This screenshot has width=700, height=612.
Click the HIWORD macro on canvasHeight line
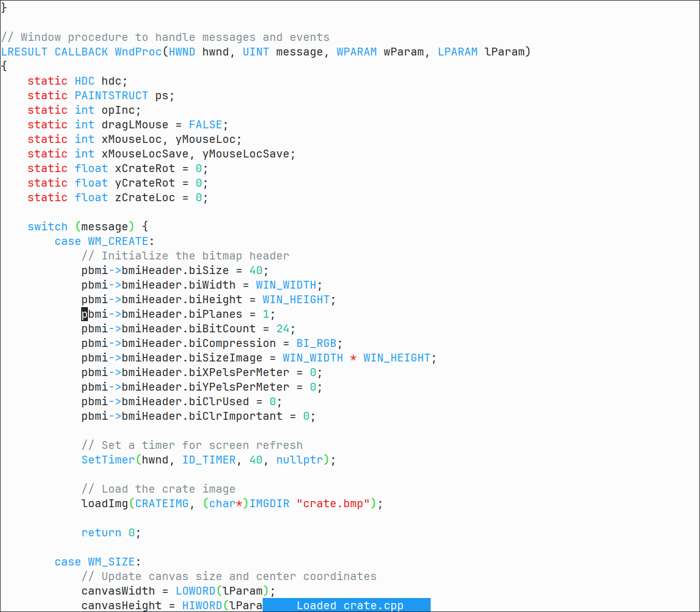coord(202,606)
